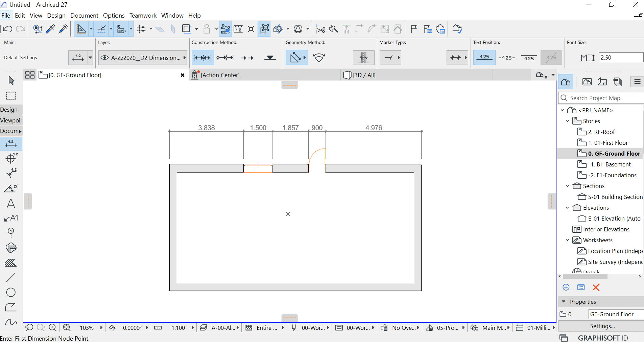This screenshot has width=644, height=342.
Task: Open the Teamwork menu
Action: 143,16
